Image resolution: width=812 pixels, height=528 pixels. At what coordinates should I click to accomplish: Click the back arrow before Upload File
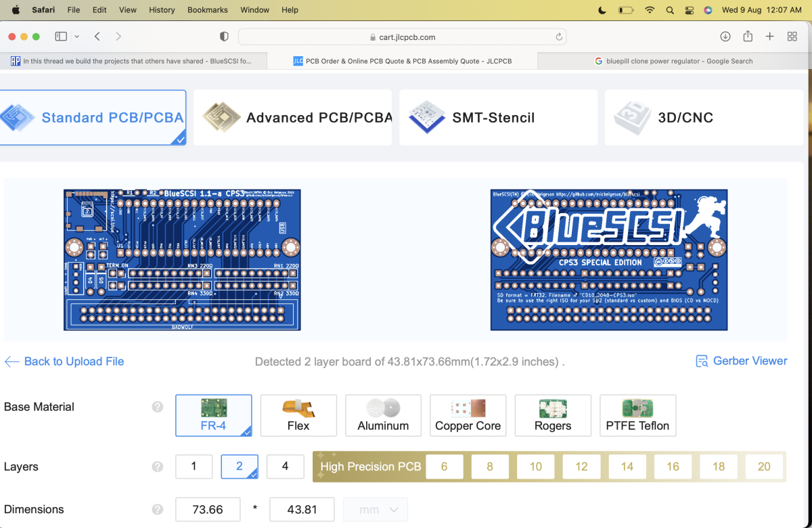pyautogui.click(x=12, y=361)
